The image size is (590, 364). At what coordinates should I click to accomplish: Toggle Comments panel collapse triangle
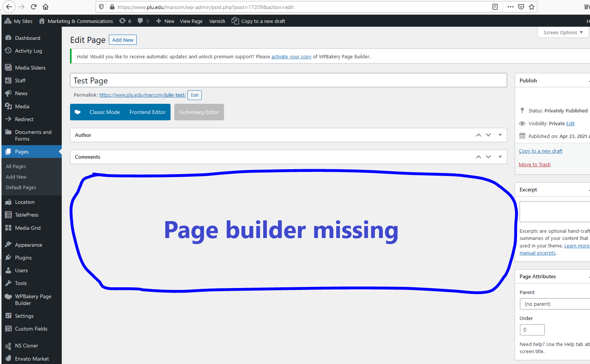pyautogui.click(x=500, y=157)
